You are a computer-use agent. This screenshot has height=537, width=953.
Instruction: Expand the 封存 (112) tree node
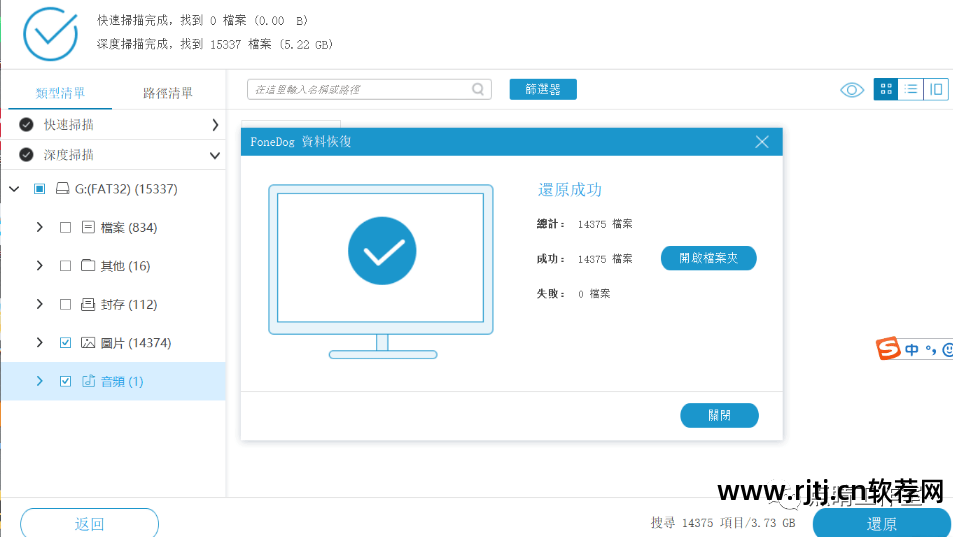point(40,304)
